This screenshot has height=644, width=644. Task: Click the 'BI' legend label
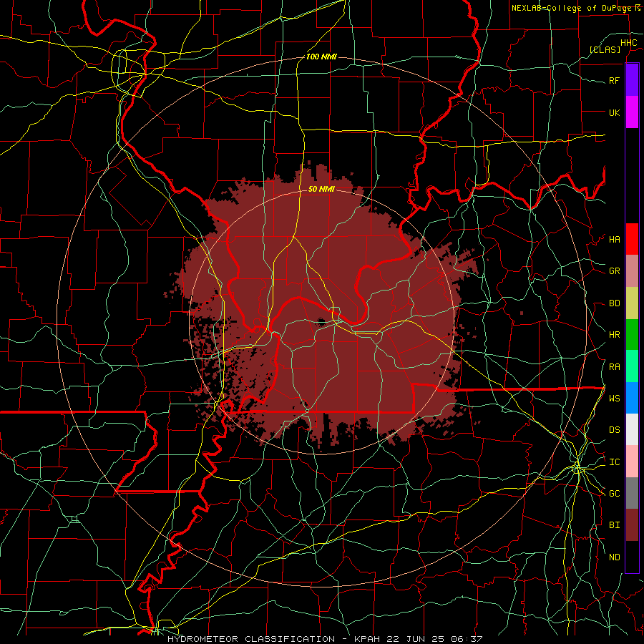[x=614, y=525]
